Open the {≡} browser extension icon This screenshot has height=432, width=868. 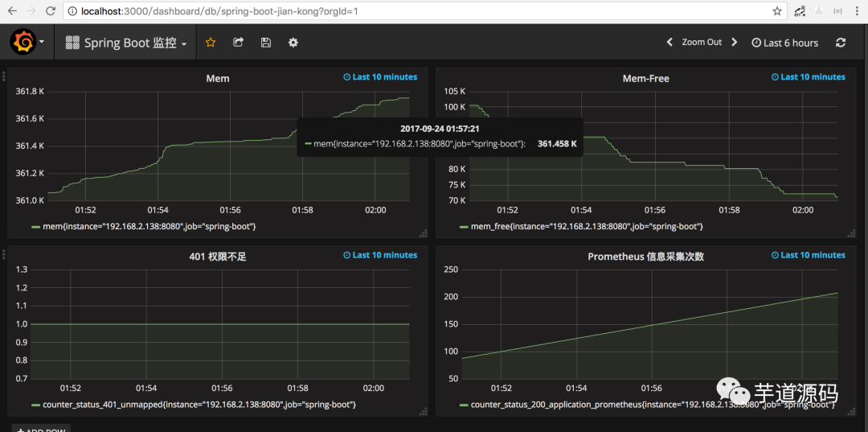point(838,11)
